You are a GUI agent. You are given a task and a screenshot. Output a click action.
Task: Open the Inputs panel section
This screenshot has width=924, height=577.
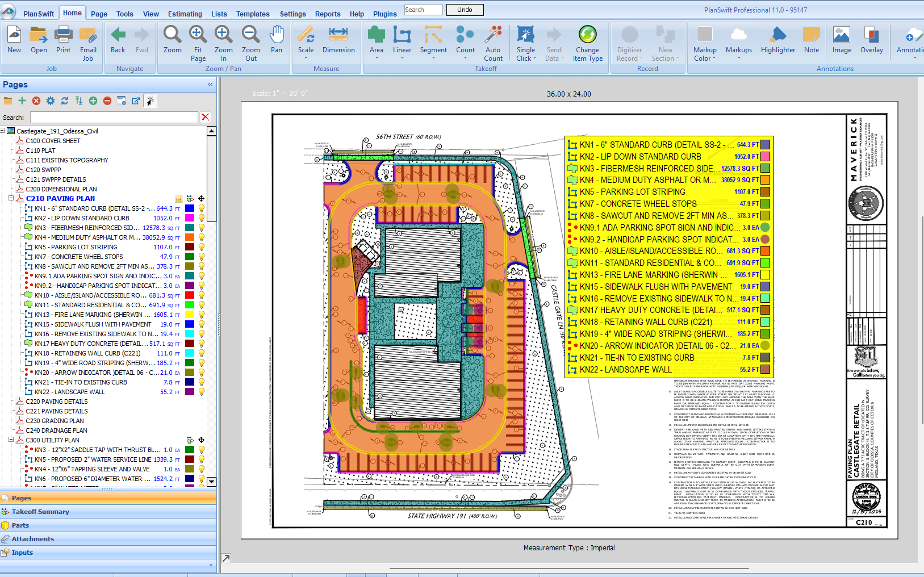[x=108, y=553]
